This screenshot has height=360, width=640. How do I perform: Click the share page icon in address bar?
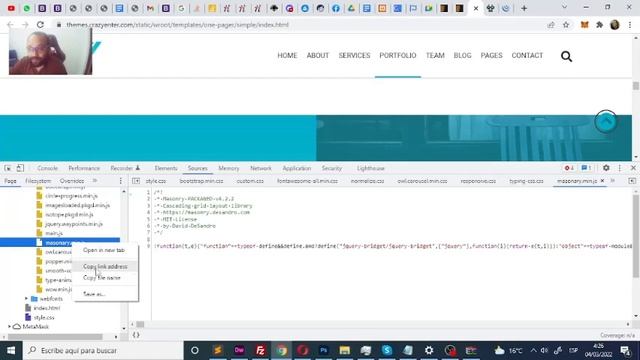(x=551, y=25)
